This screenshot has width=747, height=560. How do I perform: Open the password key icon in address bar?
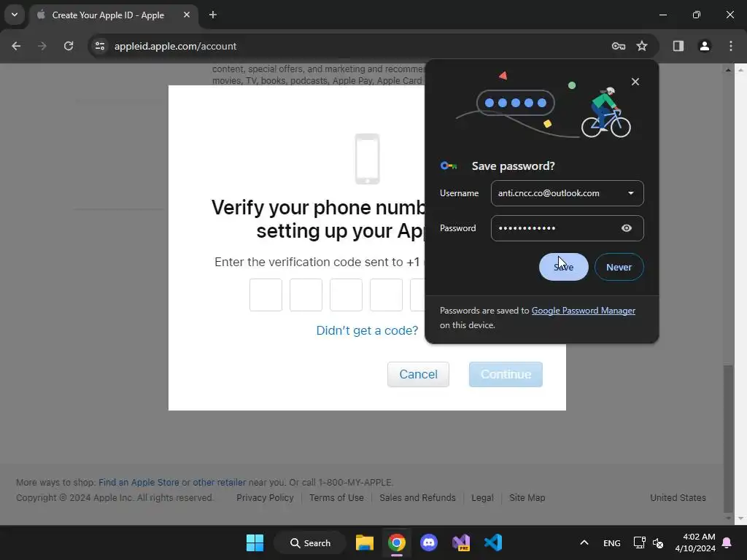pyautogui.click(x=619, y=46)
